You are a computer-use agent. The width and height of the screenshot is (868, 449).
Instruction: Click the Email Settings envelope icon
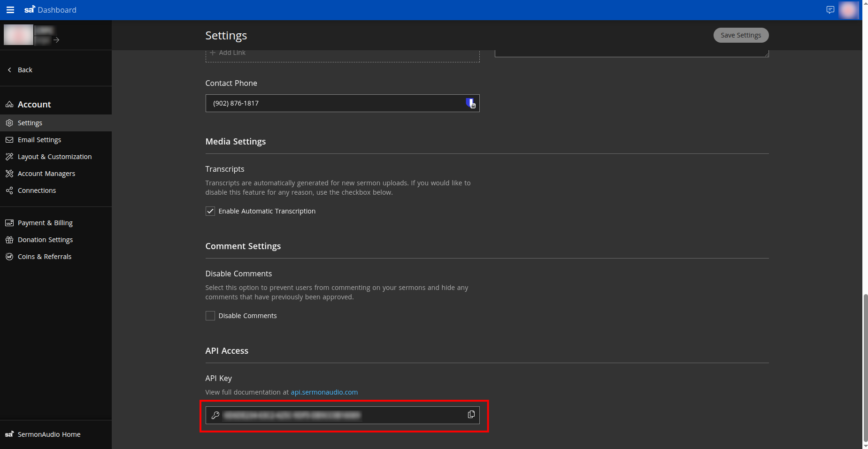pos(9,140)
